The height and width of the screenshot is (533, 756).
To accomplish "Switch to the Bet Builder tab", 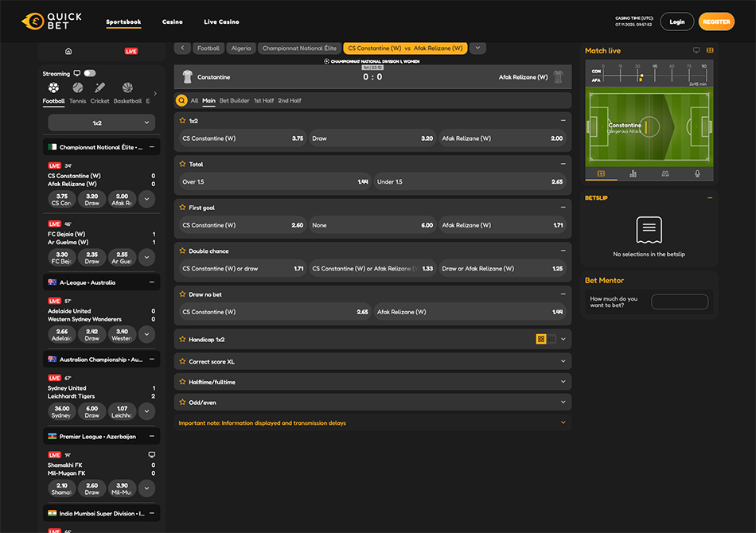I will (x=234, y=101).
